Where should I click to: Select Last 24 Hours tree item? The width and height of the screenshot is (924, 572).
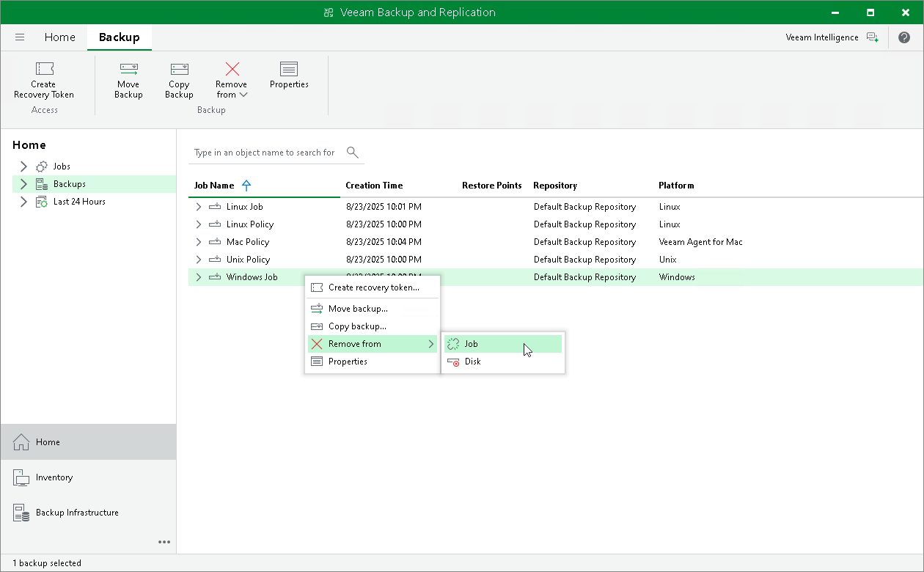79,202
